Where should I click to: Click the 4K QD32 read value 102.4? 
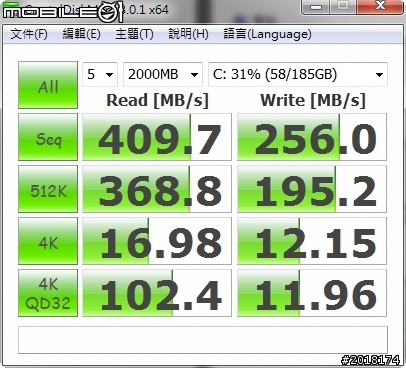[x=157, y=293]
